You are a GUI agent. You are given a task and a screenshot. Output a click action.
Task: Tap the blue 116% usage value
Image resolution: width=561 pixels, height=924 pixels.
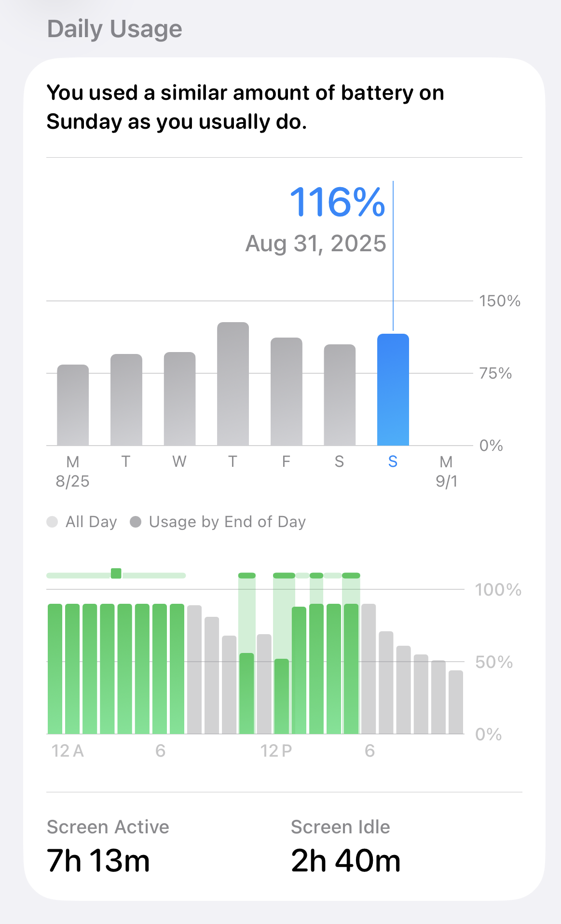tap(337, 202)
